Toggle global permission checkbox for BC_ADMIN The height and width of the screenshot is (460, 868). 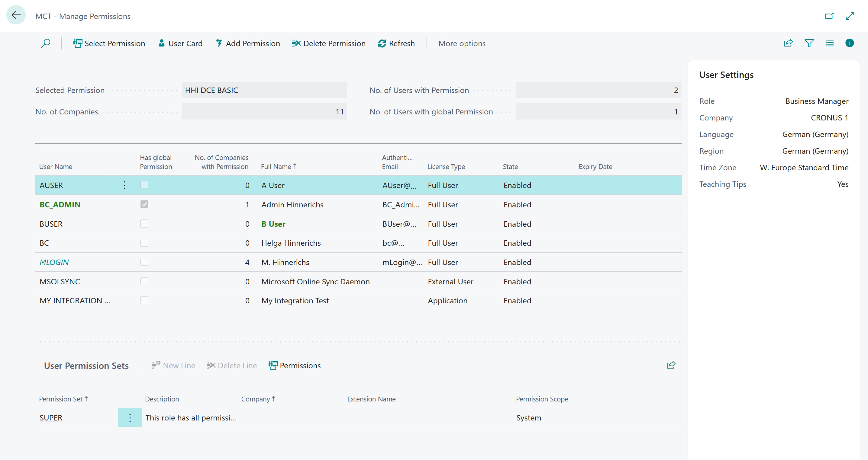click(144, 204)
